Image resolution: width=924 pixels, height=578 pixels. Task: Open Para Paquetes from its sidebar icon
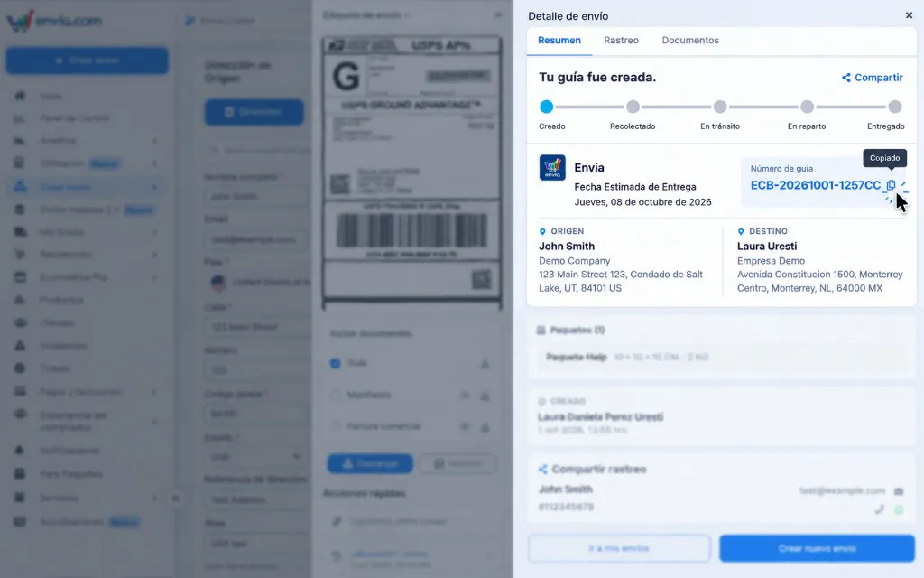[x=20, y=473]
